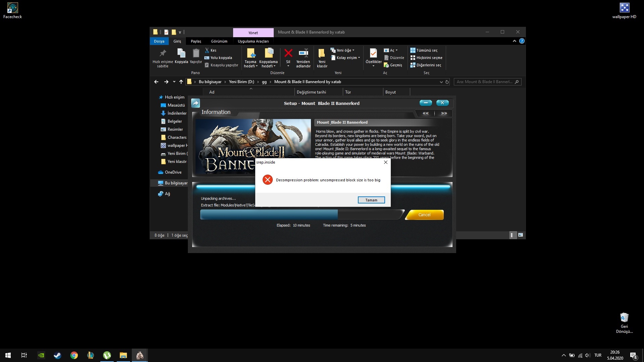
Task: Launch Google Chrome from taskbar
Action: coord(74,355)
